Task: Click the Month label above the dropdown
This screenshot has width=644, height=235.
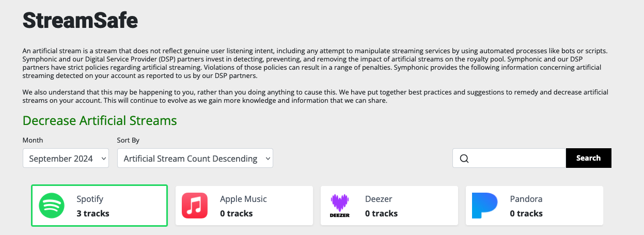Action: pyautogui.click(x=33, y=140)
